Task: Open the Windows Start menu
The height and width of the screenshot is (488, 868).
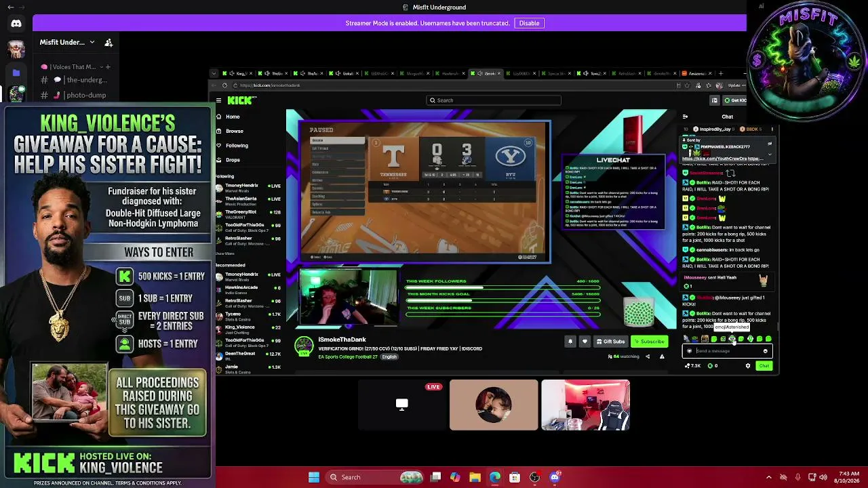Action: point(314,477)
